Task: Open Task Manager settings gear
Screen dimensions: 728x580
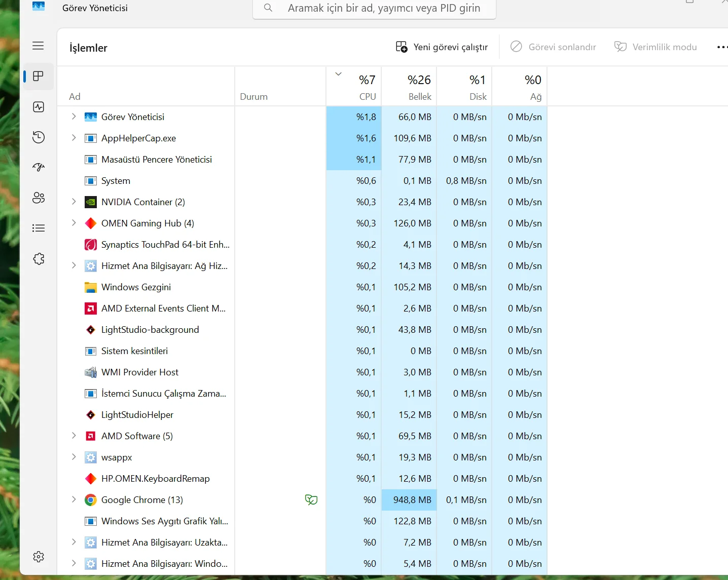Action: 39,557
